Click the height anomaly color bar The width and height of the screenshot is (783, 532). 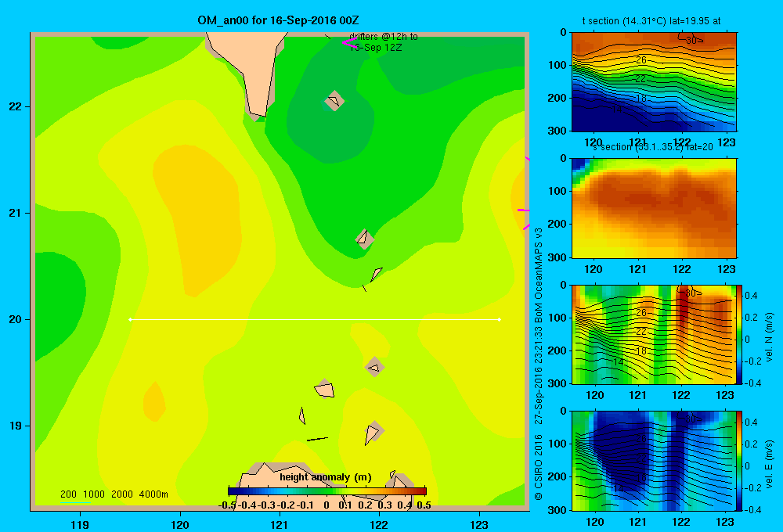[327, 491]
